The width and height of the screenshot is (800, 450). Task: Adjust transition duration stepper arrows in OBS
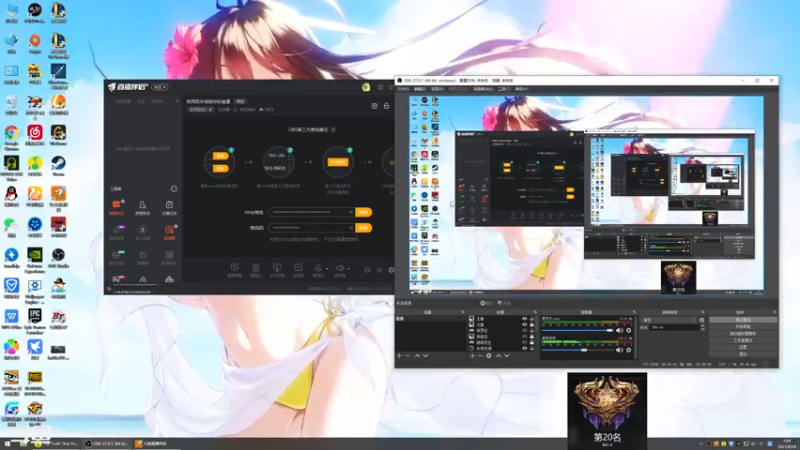[703, 327]
